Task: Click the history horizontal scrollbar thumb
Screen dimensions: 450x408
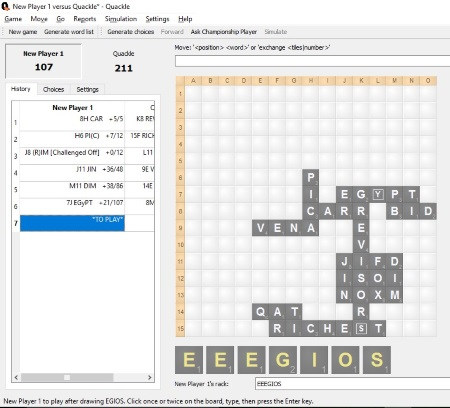Action: tap(67, 377)
